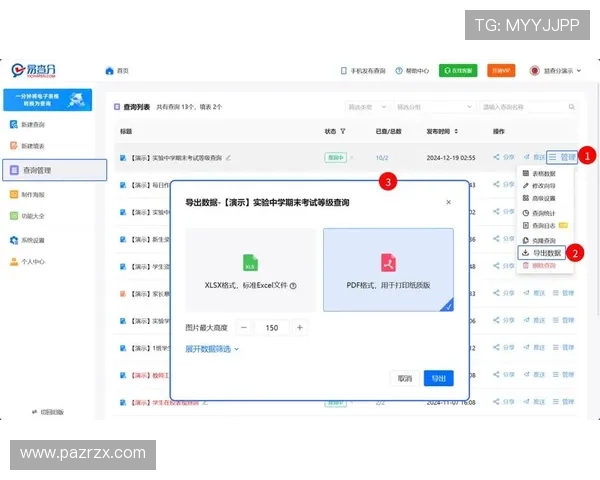
Task: Click 推送 in the 【演示】1班学 row
Action: [535, 347]
